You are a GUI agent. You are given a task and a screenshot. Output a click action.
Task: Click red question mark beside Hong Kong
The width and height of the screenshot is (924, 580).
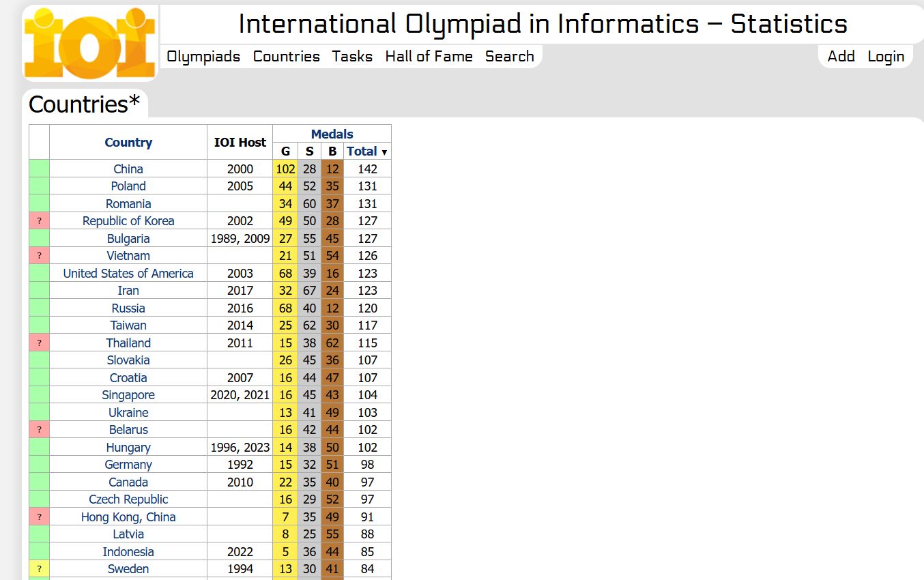(x=40, y=517)
